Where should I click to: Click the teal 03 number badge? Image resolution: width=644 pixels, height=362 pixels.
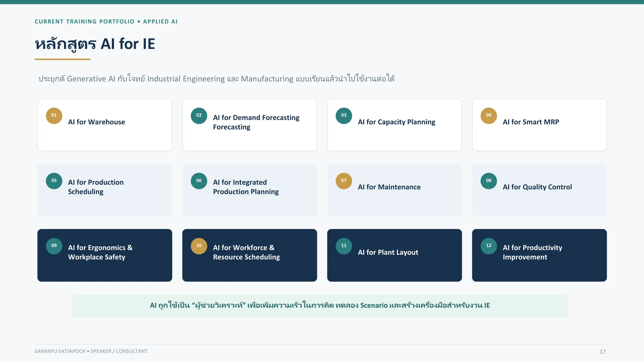(344, 116)
